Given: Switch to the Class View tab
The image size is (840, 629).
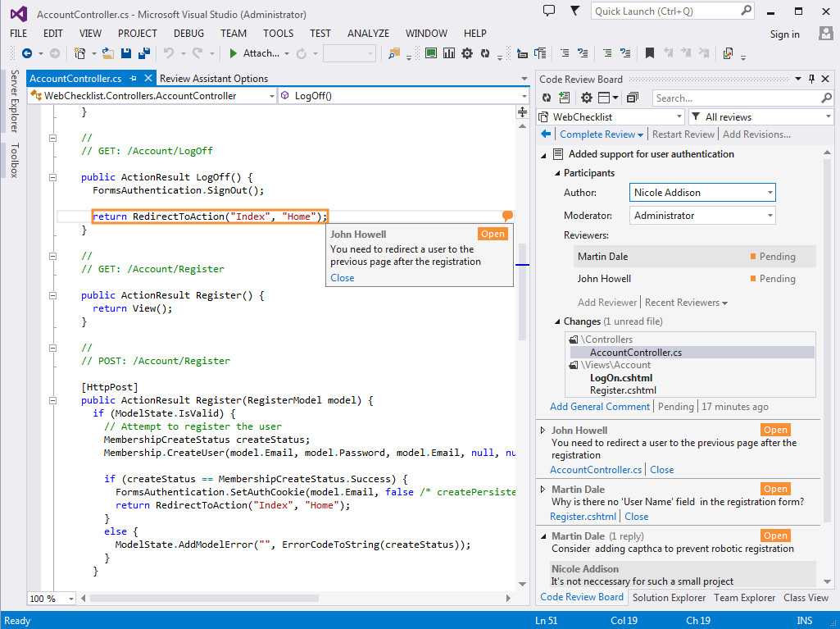Looking at the screenshot, I should tap(806, 597).
